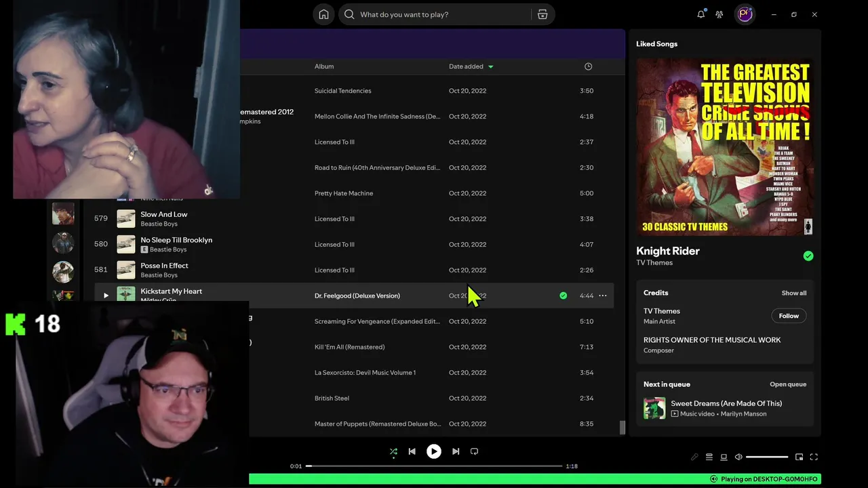Open Beastie Boys artist under Slow And Low
The image size is (868, 488).
tap(159, 224)
